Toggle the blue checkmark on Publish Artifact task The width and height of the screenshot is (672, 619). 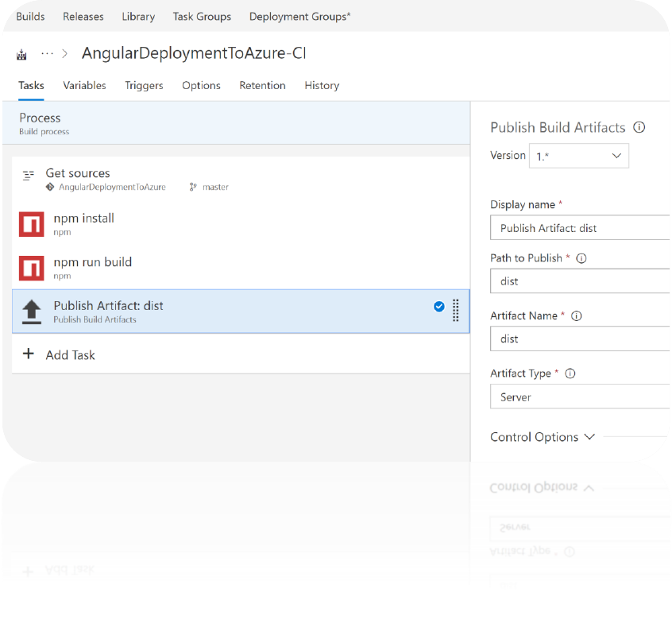(438, 307)
